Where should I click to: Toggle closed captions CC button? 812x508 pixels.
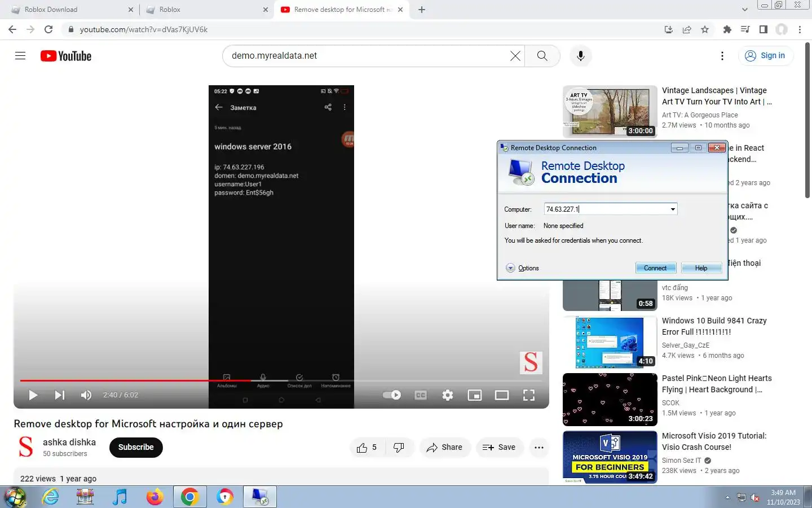pos(421,395)
